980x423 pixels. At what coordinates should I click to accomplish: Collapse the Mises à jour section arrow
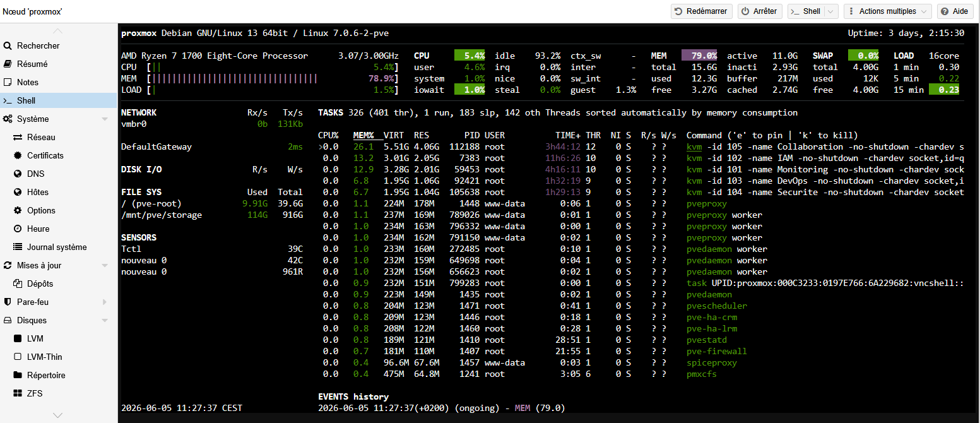click(105, 265)
